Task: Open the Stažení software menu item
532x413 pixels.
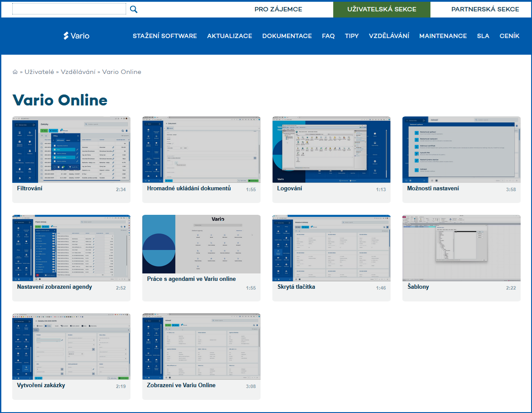Action: tap(165, 36)
